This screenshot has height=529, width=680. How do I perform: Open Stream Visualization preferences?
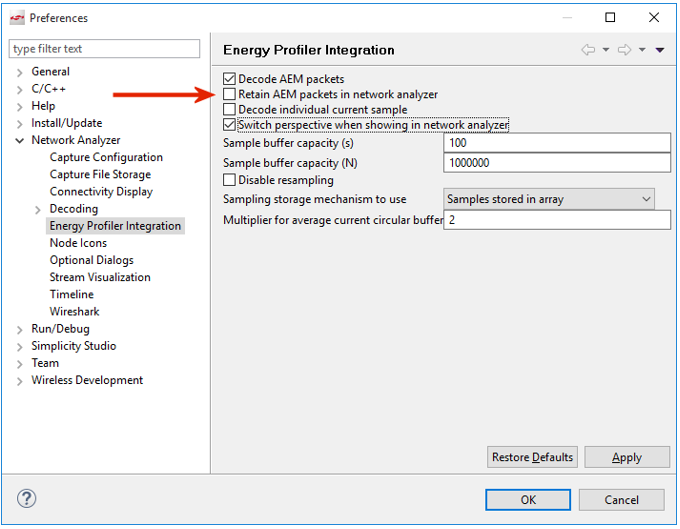click(100, 277)
